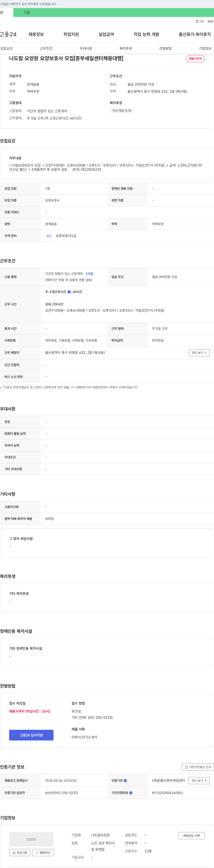214x868 pixels.
Task: Click the 고용24 입사지원 button
Action: 31,735
